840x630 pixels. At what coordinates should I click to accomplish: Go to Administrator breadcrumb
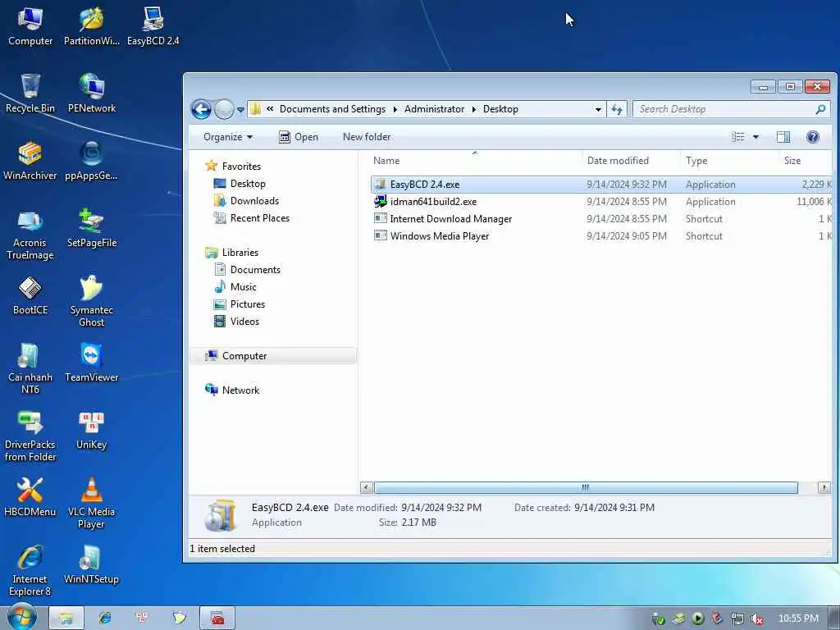(x=435, y=109)
